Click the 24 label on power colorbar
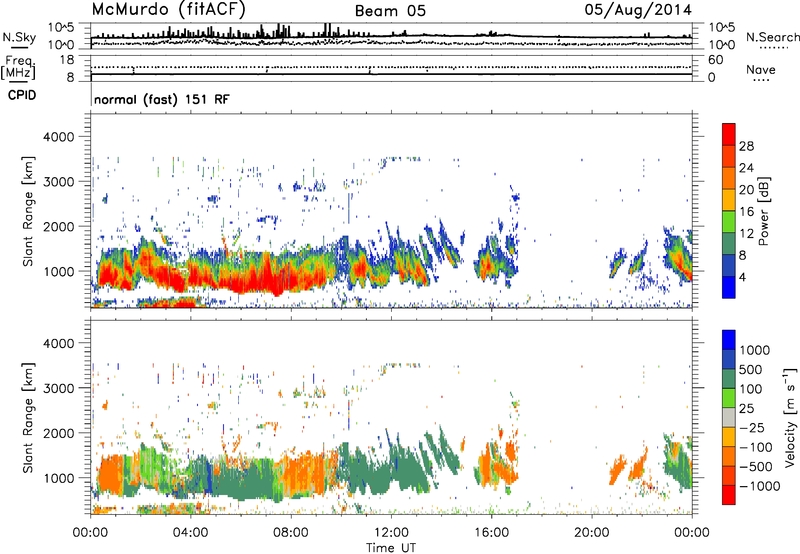Screen dimensions: 800x554 click(746, 168)
